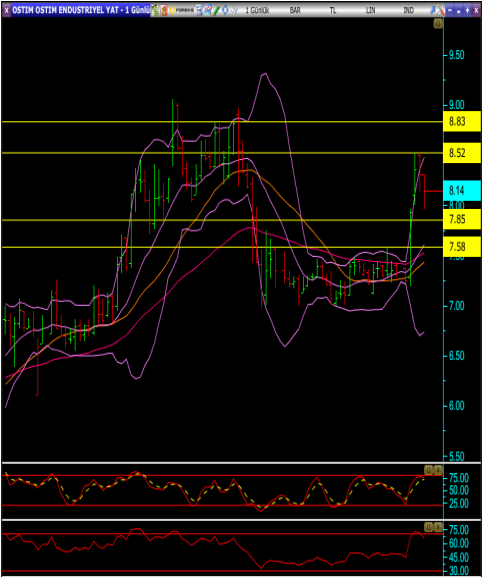
Task: Close the stochastic indicator panel
Action: coord(438,470)
